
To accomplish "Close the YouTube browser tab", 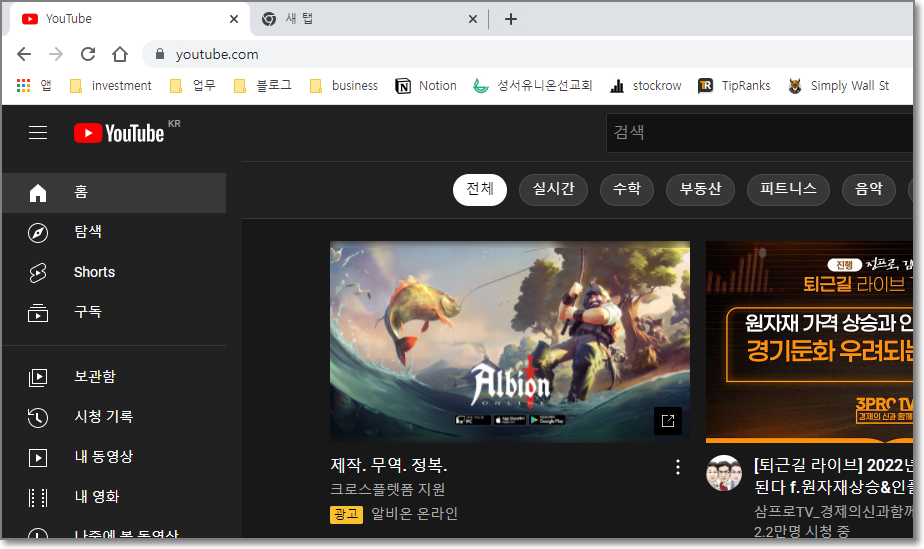I will coord(234,19).
